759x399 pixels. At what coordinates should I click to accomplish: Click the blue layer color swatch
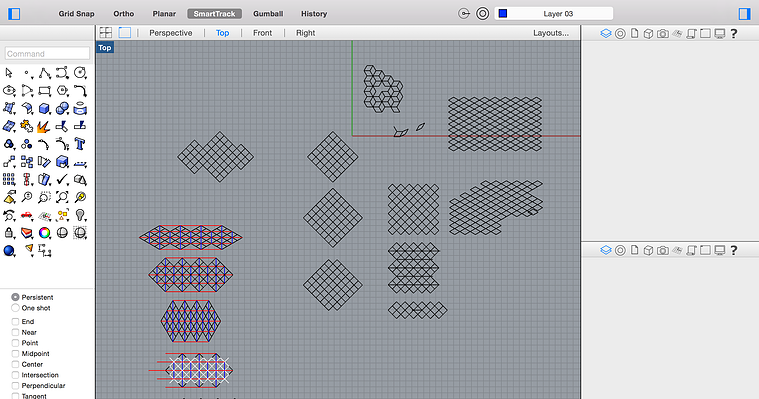coord(503,14)
